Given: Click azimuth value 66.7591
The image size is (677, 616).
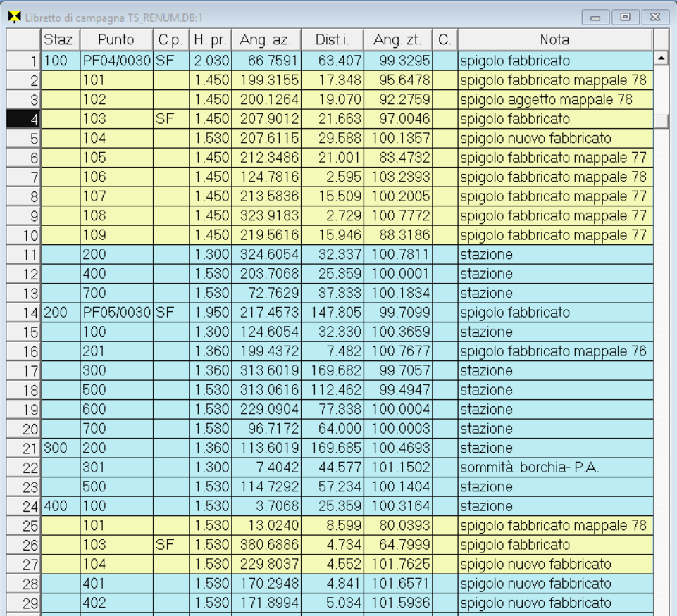Looking at the screenshot, I should 266,61.
